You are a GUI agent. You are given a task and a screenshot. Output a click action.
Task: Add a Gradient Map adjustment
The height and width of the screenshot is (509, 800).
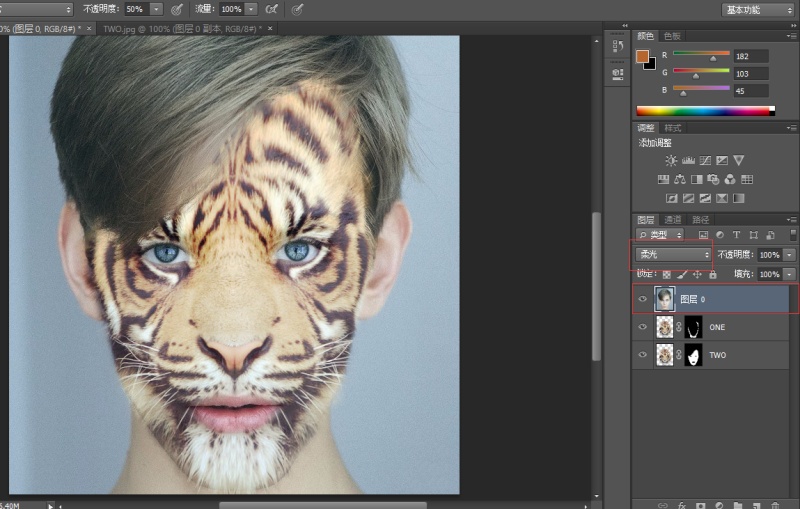(739, 198)
